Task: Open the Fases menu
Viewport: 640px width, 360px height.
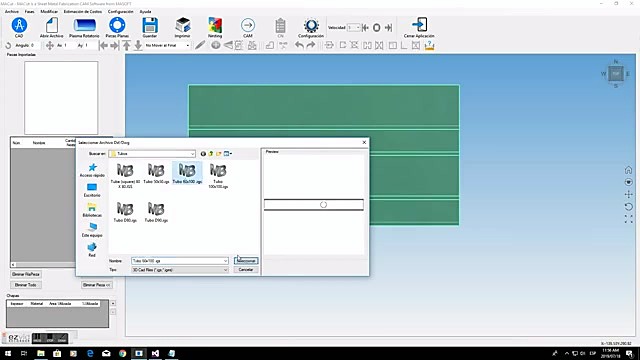Action: click(x=29, y=11)
